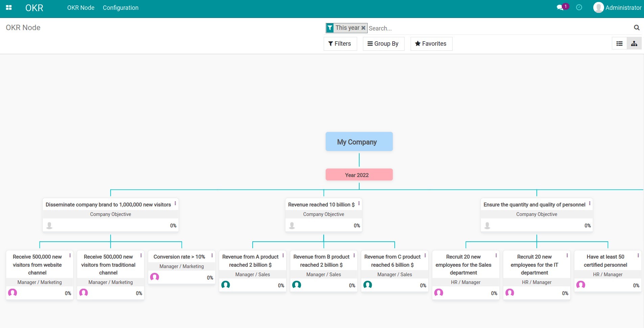Switch to list view
This screenshot has width=644, height=328.
click(619, 43)
